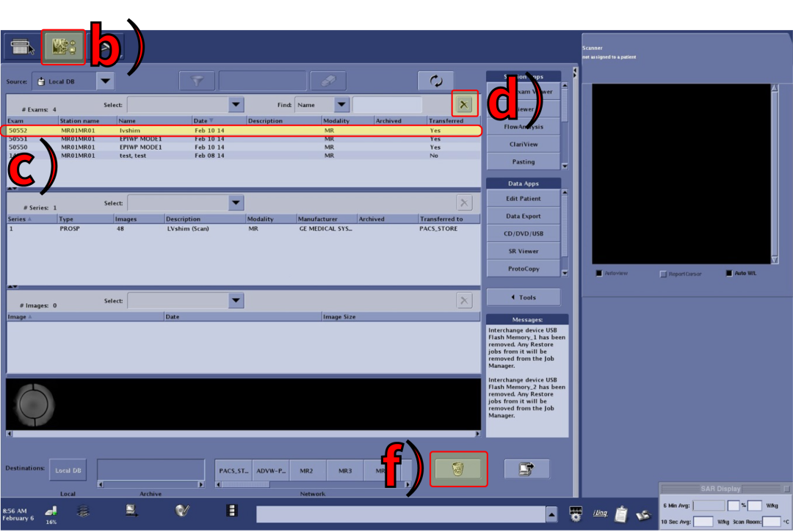Open ProtoCopy
The width and height of the screenshot is (793, 532).
click(524, 269)
